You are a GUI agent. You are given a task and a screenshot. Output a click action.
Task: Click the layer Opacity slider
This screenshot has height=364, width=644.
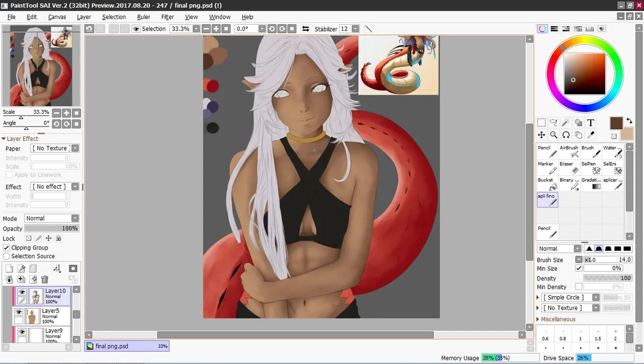pyautogui.click(x=52, y=229)
